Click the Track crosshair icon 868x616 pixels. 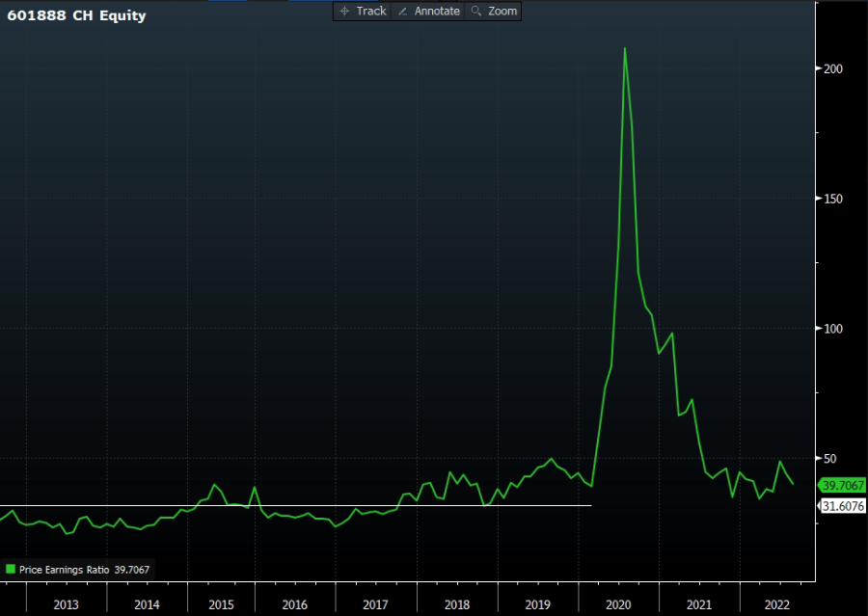point(344,12)
